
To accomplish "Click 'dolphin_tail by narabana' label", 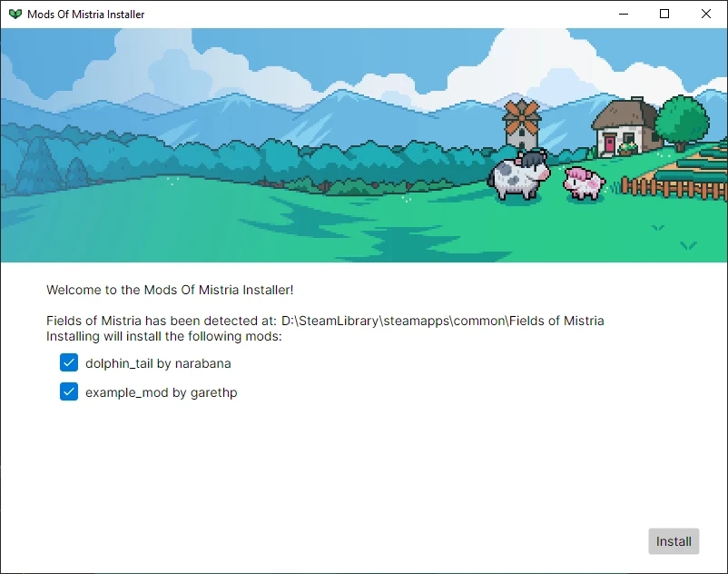I will (158, 363).
